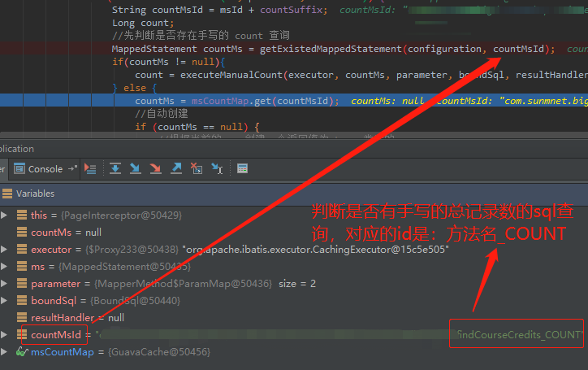The width and height of the screenshot is (588, 370).
Task: Click the field icon beside parameter
Action: tap(22, 283)
